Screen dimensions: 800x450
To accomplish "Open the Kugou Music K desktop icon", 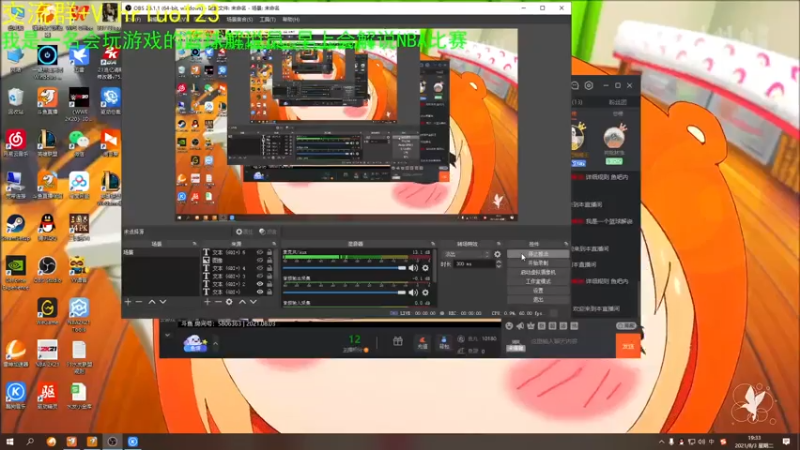I will 15,396.
